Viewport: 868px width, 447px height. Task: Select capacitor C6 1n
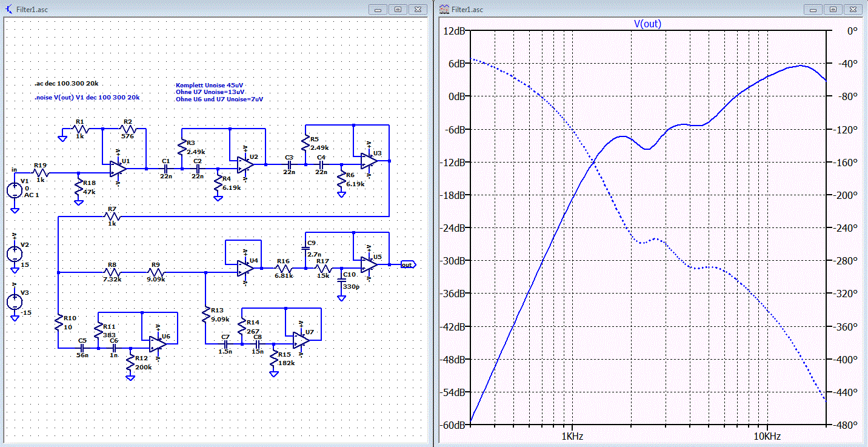point(113,348)
